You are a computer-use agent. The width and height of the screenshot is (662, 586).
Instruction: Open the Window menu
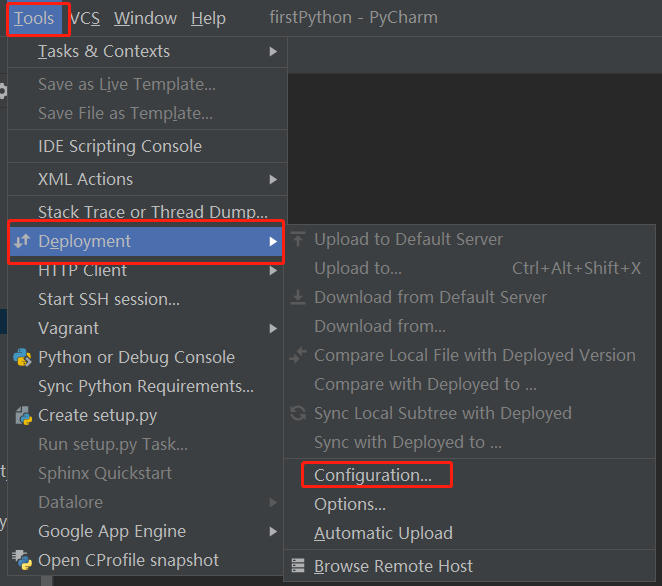click(145, 18)
